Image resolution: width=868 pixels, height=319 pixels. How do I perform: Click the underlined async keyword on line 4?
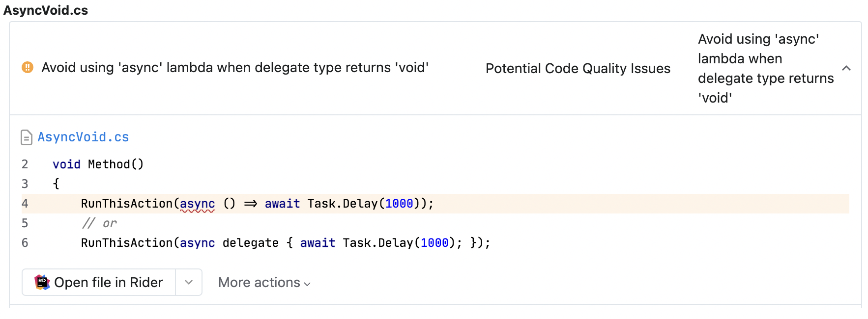coord(197,204)
